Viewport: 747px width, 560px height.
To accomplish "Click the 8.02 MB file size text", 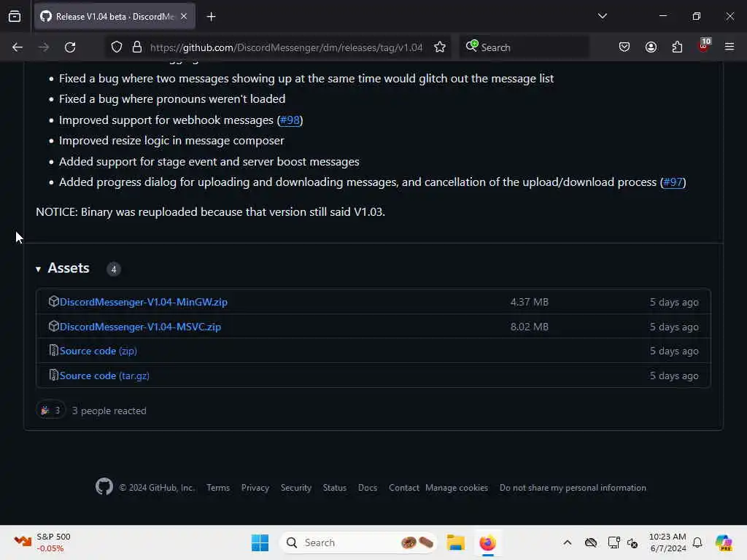I will coord(530,327).
